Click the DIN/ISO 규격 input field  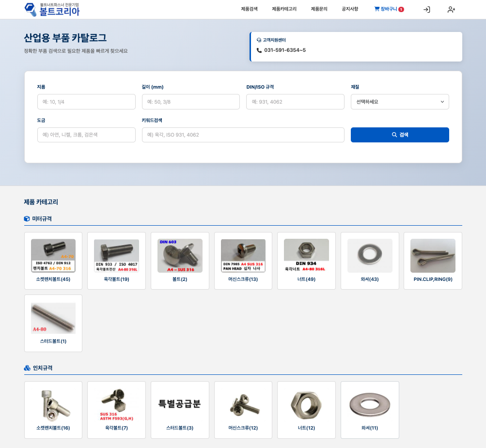295,102
